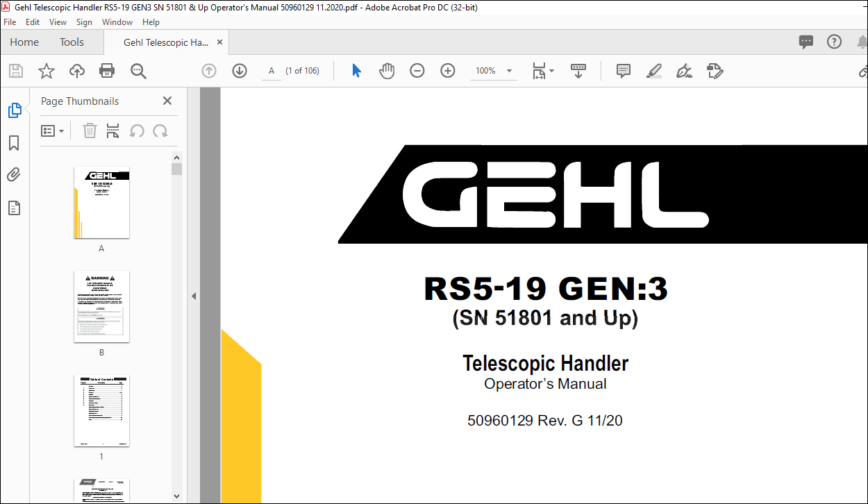Open thumbnail options dropdown menu
This screenshot has width=868, height=504.
coord(52,131)
